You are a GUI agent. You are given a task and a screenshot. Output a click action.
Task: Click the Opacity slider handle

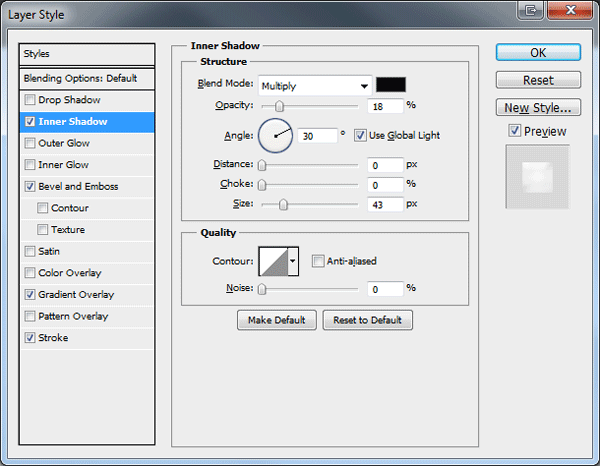pyautogui.click(x=279, y=106)
